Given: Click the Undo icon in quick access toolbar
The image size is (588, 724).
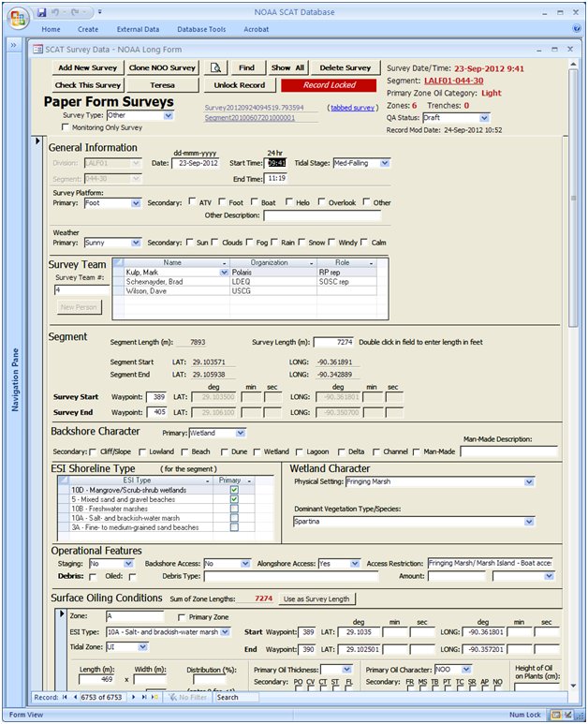Looking at the screenshot, I should 55,12.
